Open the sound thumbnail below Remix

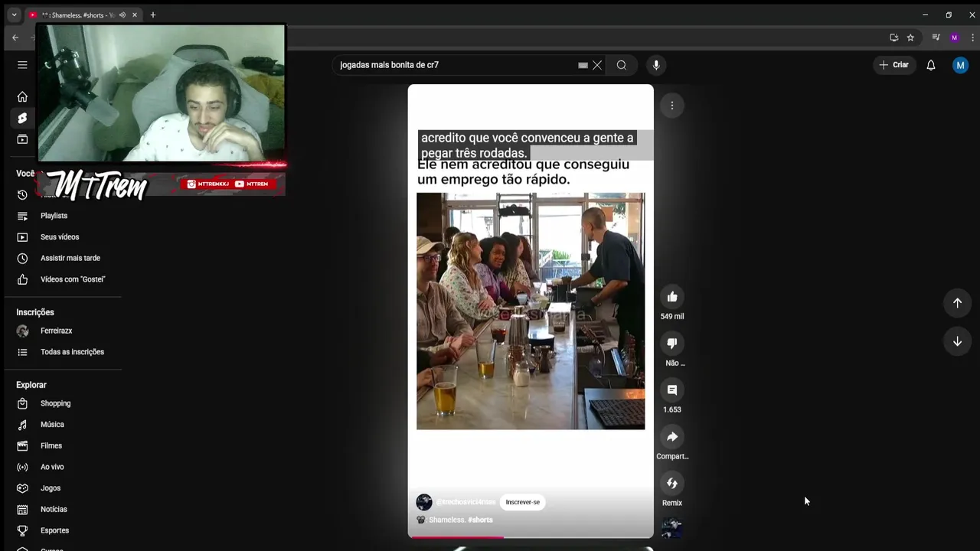tap(671, 528)
